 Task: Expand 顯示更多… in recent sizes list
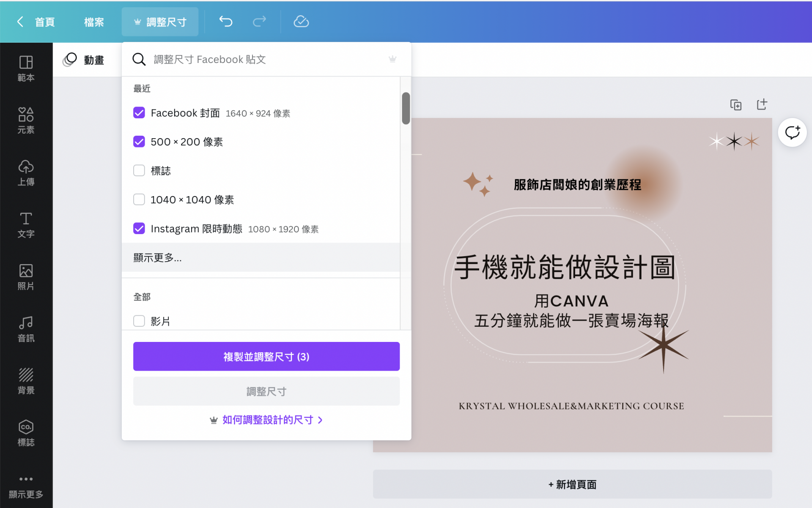[261, 257]
